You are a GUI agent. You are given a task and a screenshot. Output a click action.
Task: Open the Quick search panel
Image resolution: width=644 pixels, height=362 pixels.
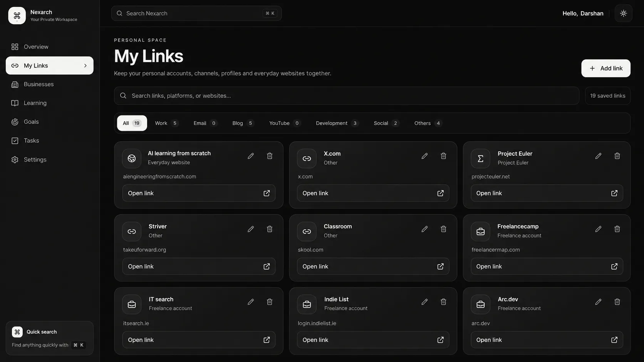[x=50, y=338]
